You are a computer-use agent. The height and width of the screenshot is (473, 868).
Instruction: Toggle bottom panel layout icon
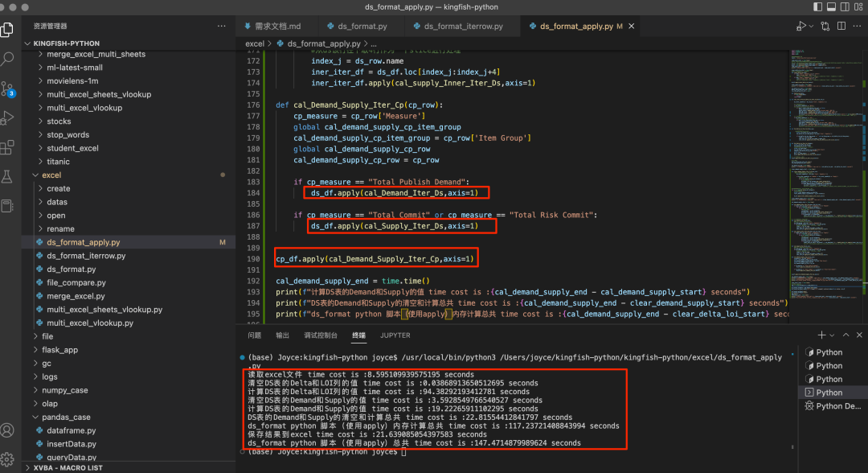[832, 6]
